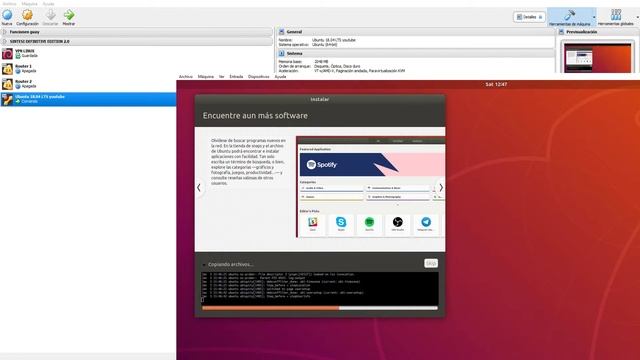This screenshot has height=360, width=640.
Task: Open Dispositivos menu in the VM window
Action: click(259, 77)
